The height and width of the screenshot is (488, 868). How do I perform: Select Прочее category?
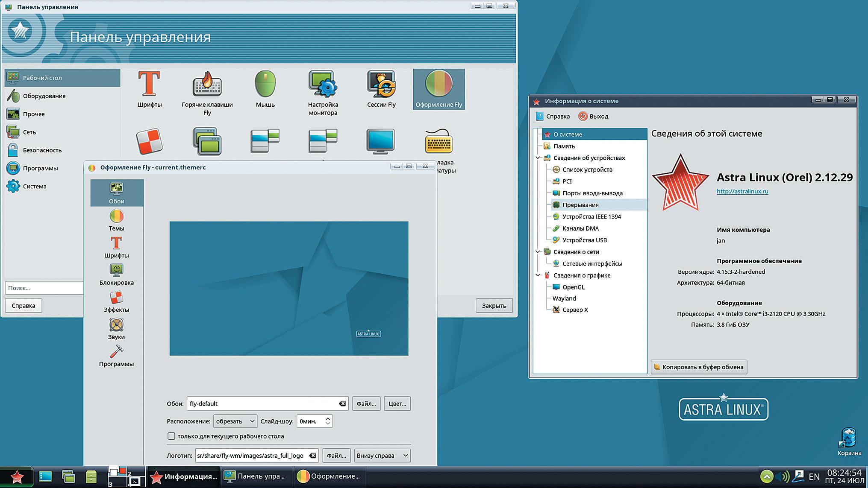(62, 114)
